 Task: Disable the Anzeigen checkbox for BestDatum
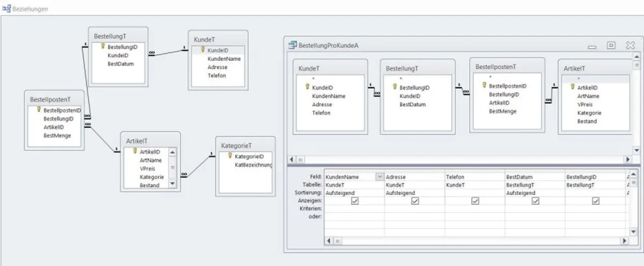(x=535, y=200)
